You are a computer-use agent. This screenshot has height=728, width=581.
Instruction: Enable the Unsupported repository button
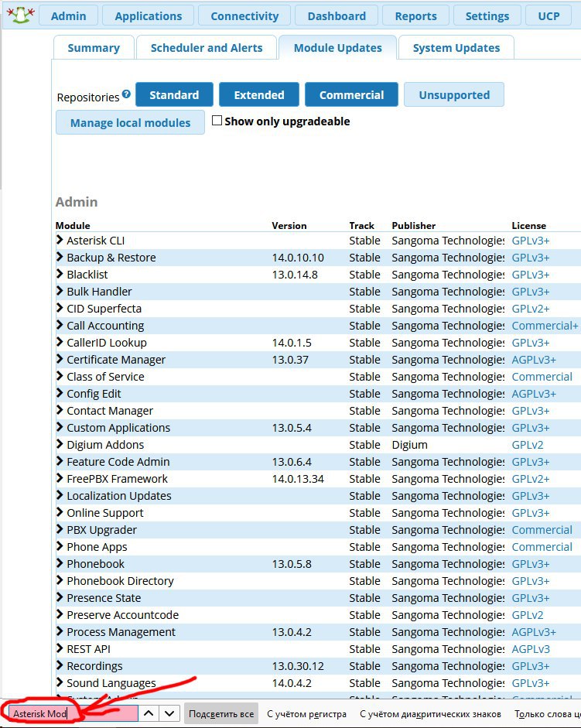pos(454,94)
